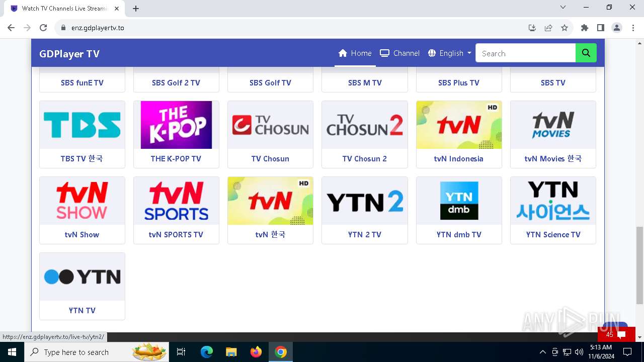Image resolution: width=644 pixels, height=362 pixels.
Task: Toggle Chrome side panel icon
Action: [601, 28]
